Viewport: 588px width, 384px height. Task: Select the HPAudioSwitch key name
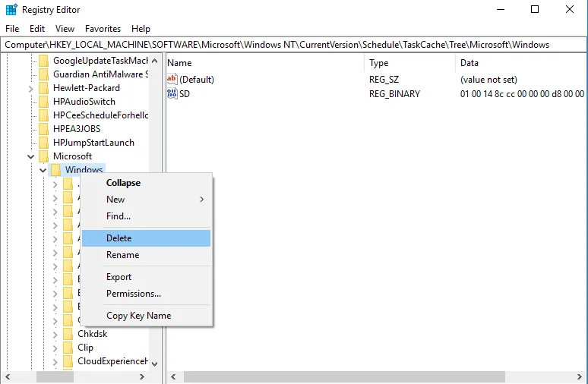click(x=84, y=102)
